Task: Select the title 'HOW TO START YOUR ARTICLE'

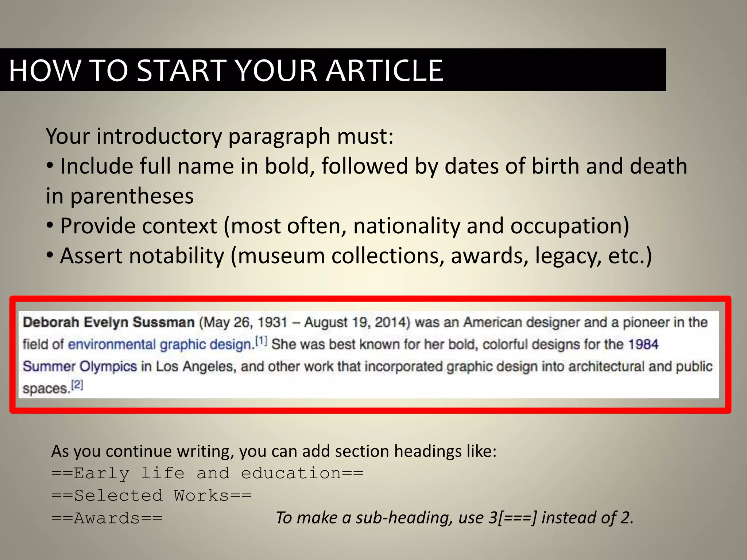Action: [x=226, y=70]
